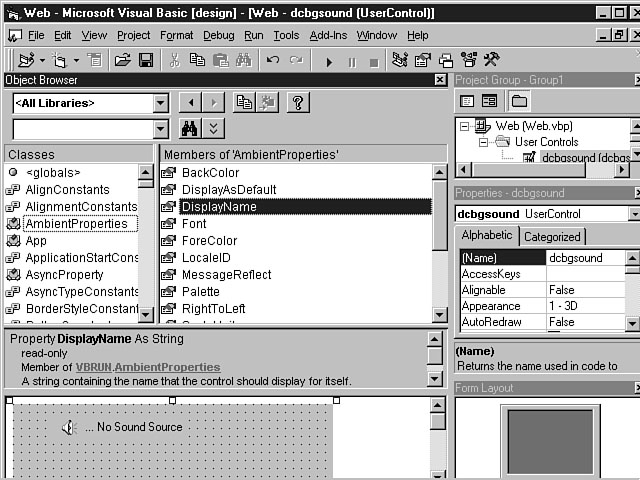Expand the dcbgsound UserControl object dropdown

[x=634, y=214]
